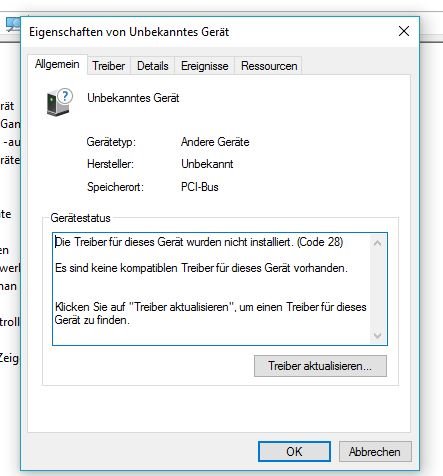Click the dialog title bar text
443x476 pixels.
click(129, 32)
